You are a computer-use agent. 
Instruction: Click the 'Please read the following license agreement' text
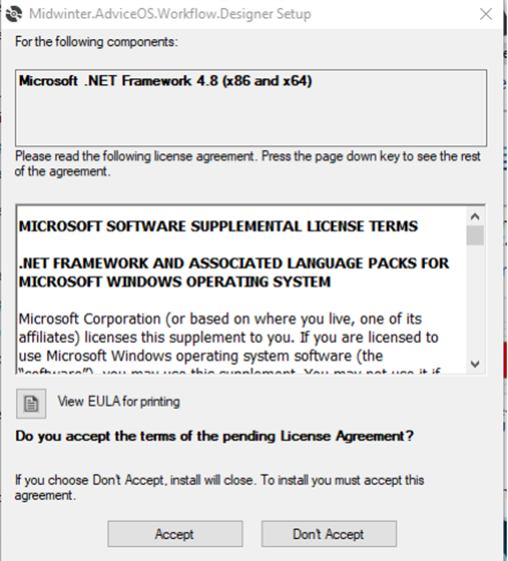(248, 164)
